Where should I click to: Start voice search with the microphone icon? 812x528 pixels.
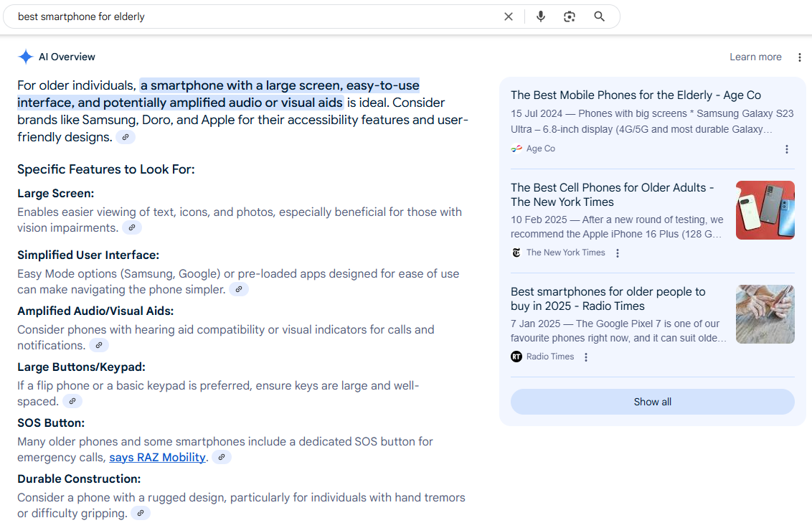[541, 16]
